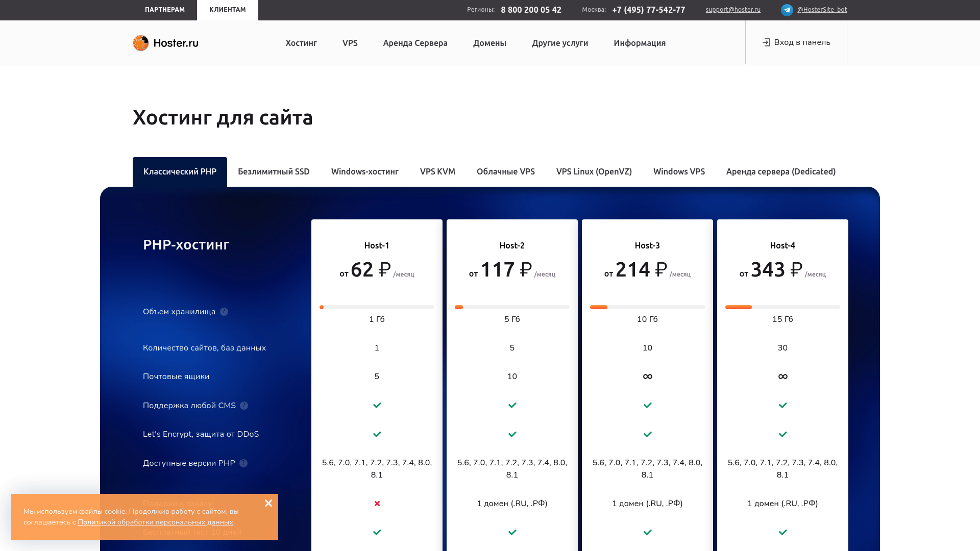
Task: Close the cookie notification banner
Action: click(268, 503)
